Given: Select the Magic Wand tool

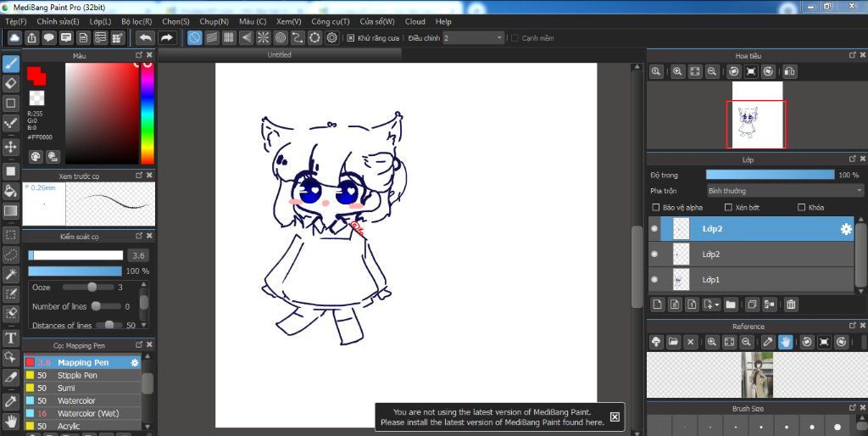Looking at the screenshot, I should pos(10,274).
